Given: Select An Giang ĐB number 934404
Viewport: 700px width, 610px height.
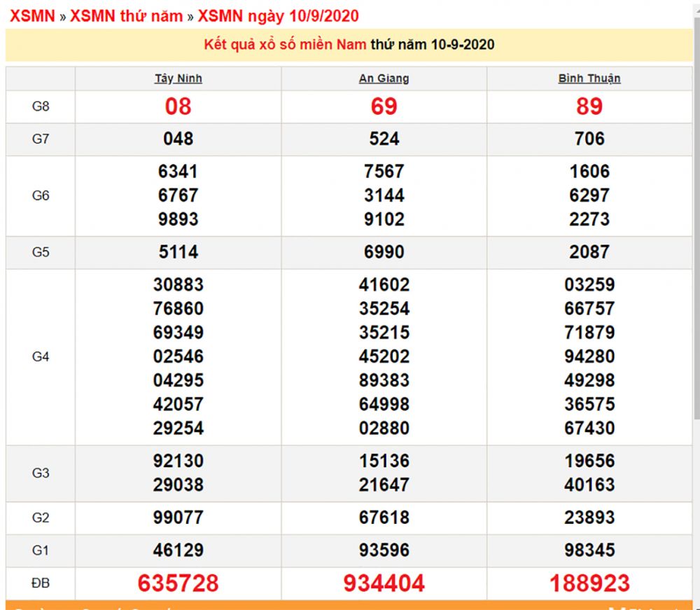Looking at the screenshot, I should click(x=384, y=583).
